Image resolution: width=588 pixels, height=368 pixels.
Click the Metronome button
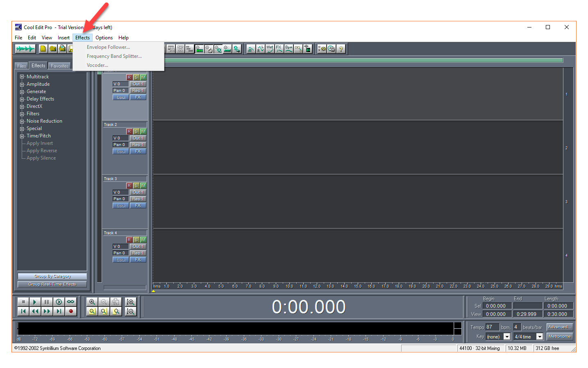click(560, 336)
